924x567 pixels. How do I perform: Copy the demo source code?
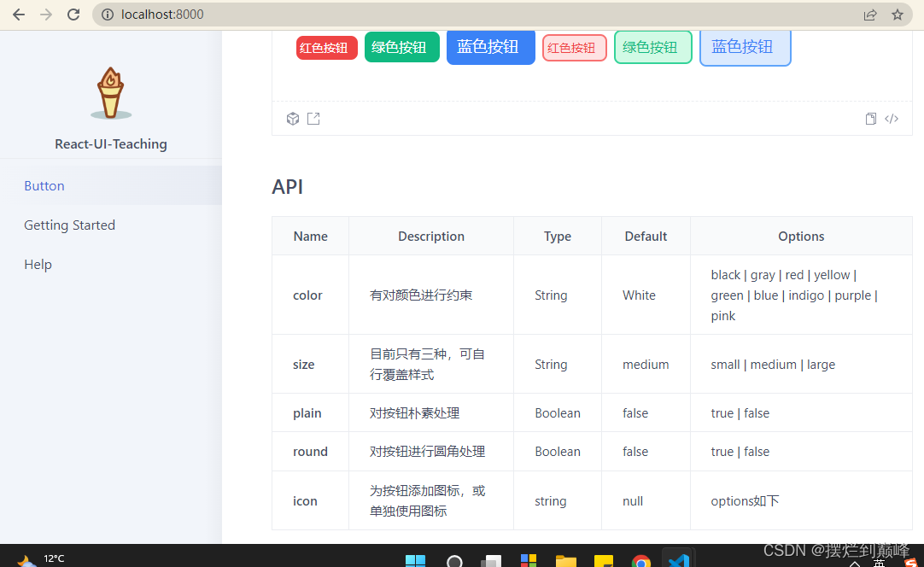pyautogui.click(x=870, y=118)
